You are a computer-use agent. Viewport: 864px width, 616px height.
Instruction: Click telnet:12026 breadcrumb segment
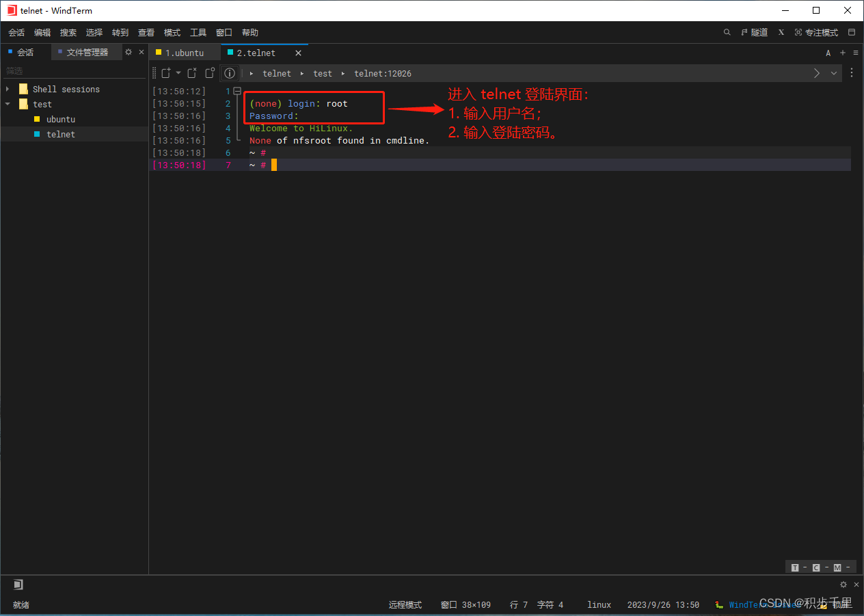tap(383, 73)
